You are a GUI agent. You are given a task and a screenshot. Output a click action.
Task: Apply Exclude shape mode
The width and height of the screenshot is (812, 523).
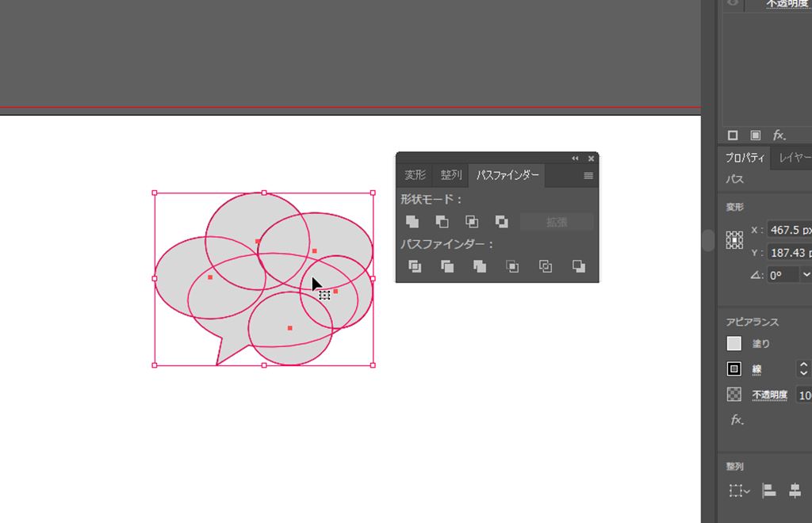501,222
